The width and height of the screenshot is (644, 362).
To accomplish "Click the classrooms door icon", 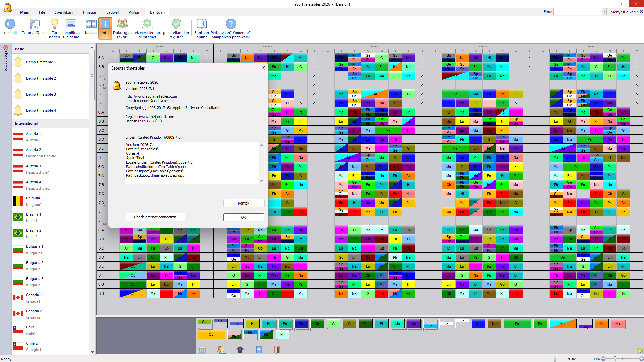I will click(277, 350).
